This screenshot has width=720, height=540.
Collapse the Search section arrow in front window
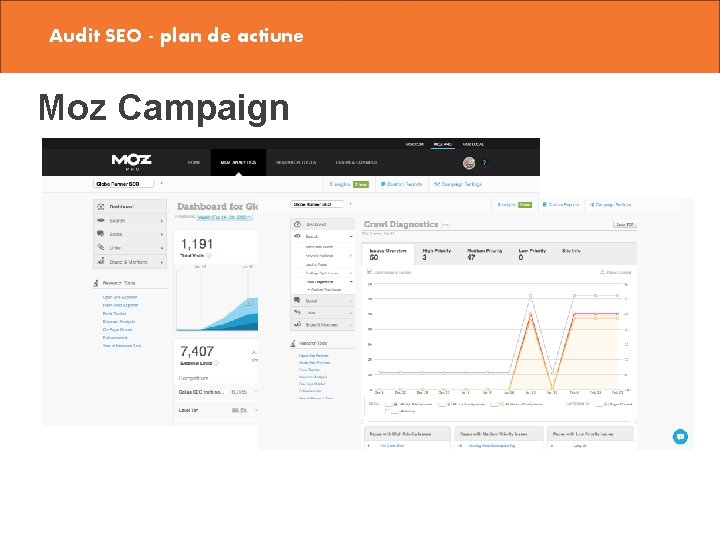(x=351, y=236)
